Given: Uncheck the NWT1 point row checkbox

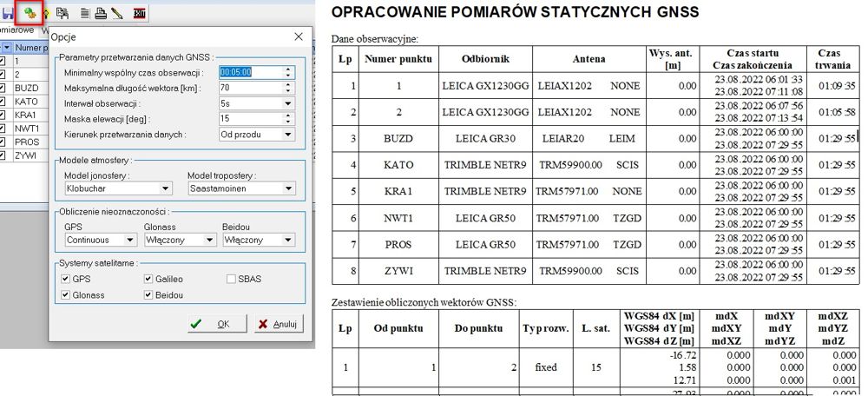Looking at the screenshot, I should [3, 129].
